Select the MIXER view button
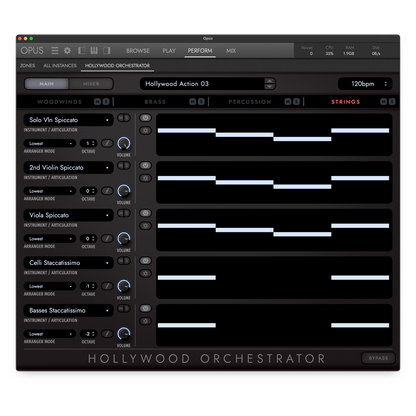This screenshot has height=416, width=416. (91, 84)
